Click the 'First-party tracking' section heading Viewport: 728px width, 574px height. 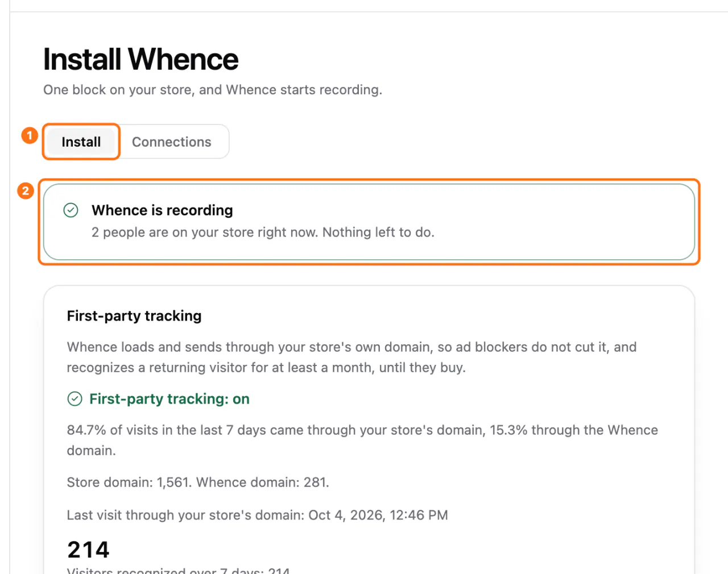pyautogui.click(x=134, y=316)
